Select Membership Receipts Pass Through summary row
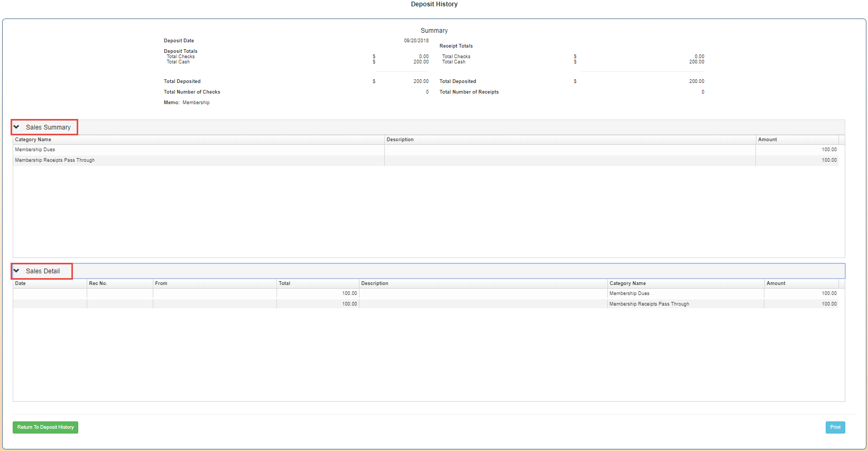Viewport: 868px width, 451px height. pos(55,160)
